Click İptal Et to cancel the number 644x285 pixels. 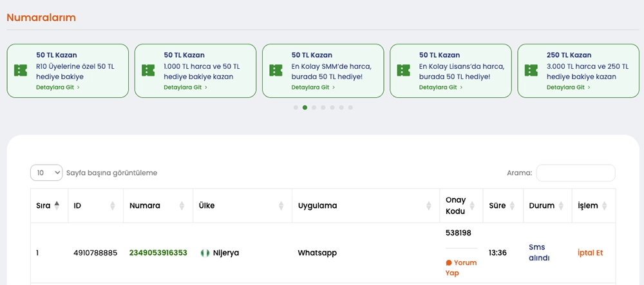591,253
